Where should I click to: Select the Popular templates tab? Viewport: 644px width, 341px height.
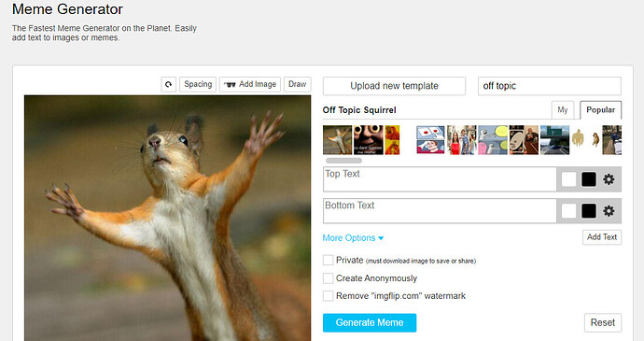pos(600,110)
